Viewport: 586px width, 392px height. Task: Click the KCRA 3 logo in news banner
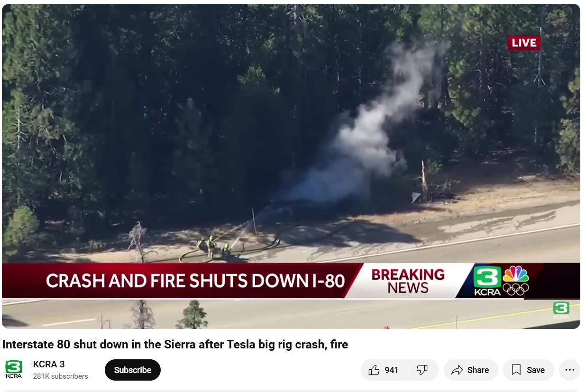coord(487,281)
